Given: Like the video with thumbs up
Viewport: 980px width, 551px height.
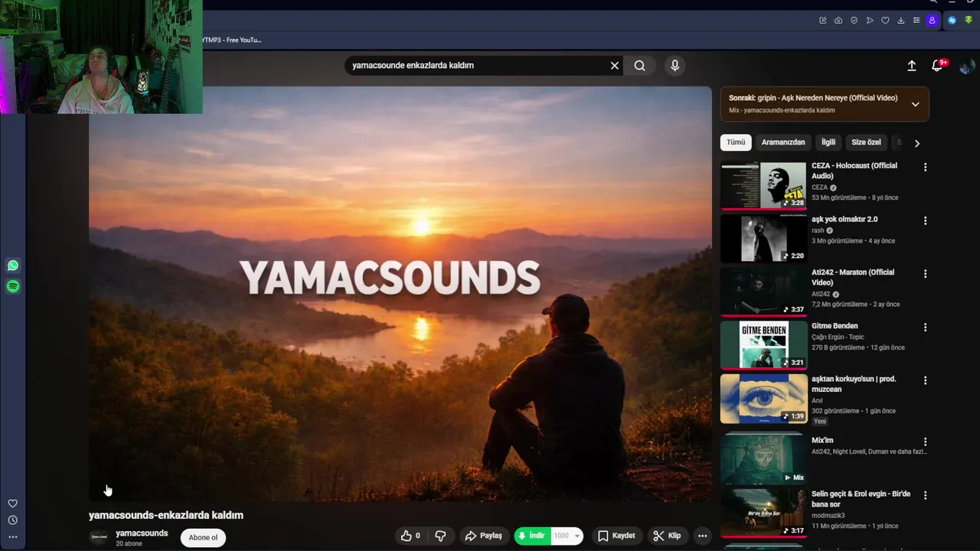Looking at the screenshot, I should pyautogui.click(x=410, y=536).
